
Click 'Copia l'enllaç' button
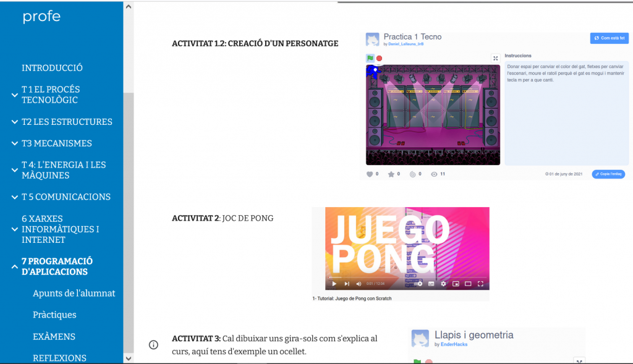click(608, 174)
